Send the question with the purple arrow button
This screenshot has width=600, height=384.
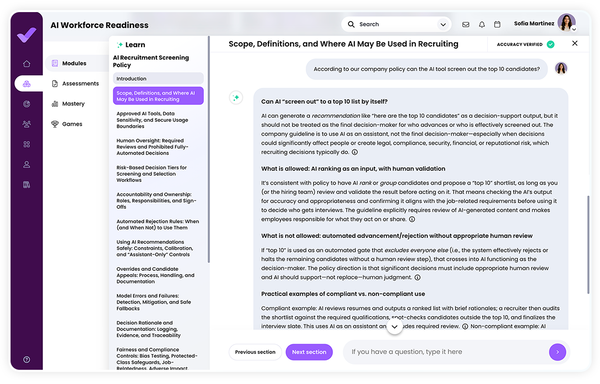[557, 352]
